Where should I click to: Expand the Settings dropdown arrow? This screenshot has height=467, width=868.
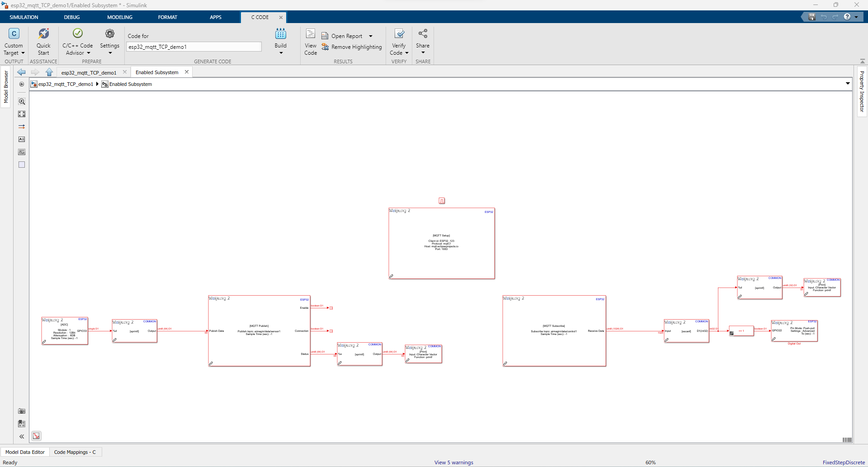pos(110,53)
